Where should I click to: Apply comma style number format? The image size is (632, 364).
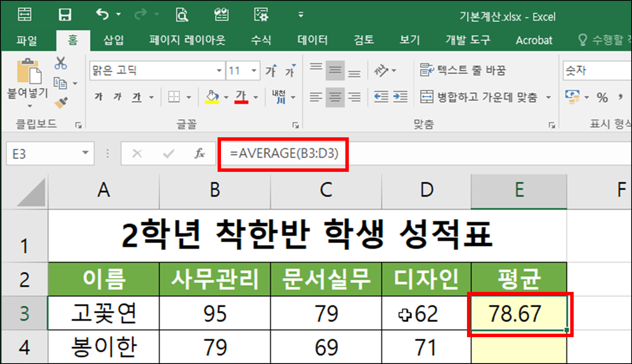621,97
